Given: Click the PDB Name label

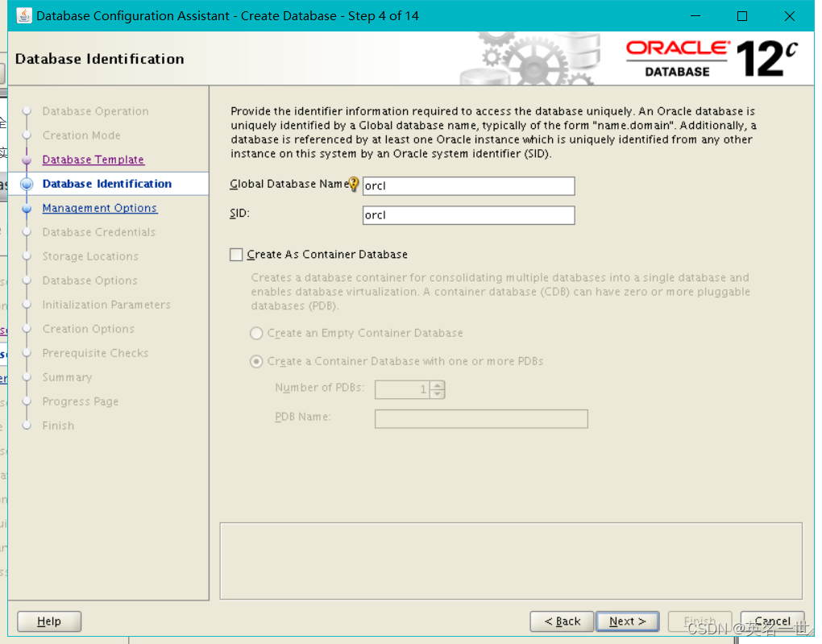Looking at the screenshot, I should point(302,417).
